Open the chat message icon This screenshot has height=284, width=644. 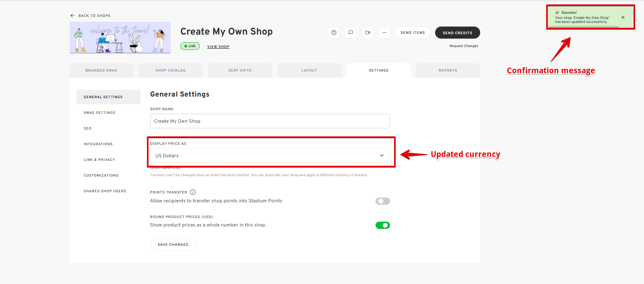(x=351, y=33)
